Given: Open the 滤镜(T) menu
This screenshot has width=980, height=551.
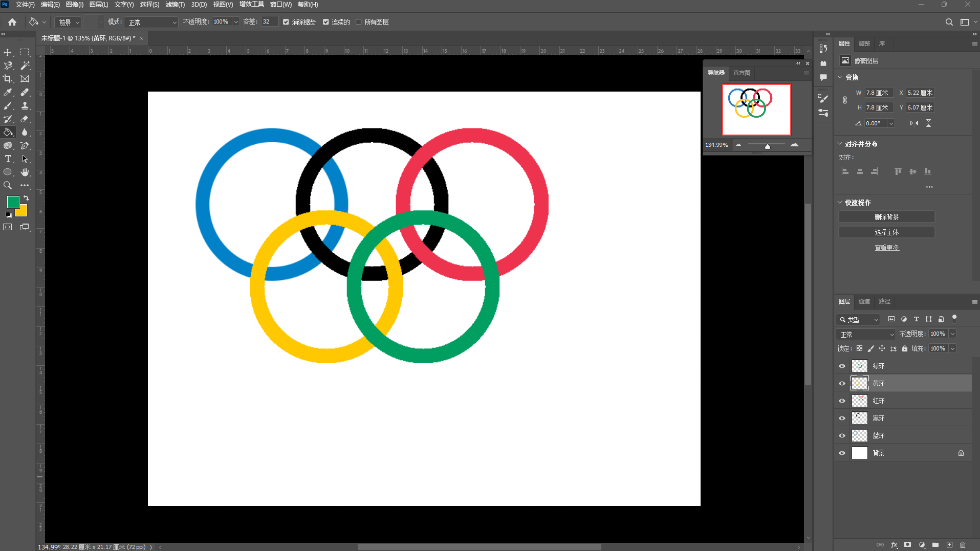Looking at the screenshot, I should [x=175, y=5].
